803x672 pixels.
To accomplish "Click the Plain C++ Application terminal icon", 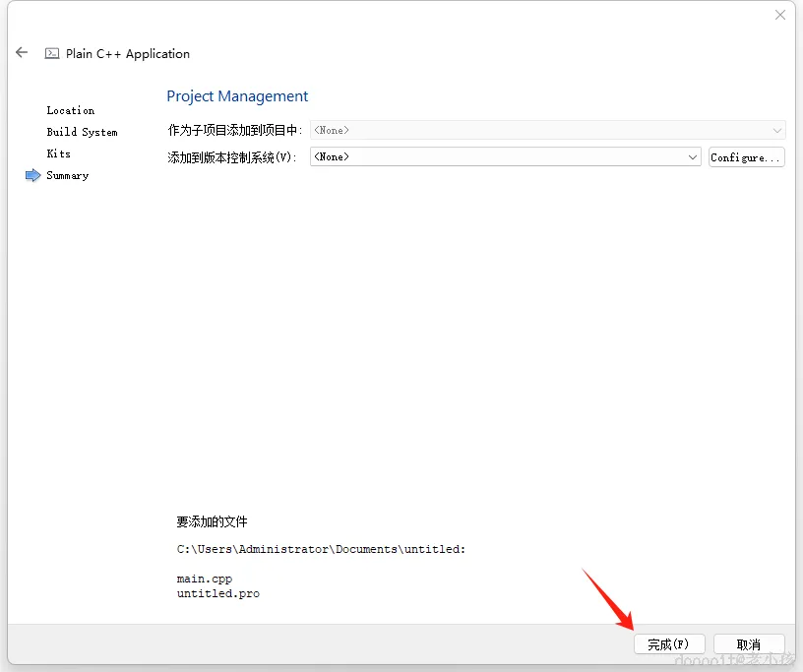I will click(x=52, y=53).
